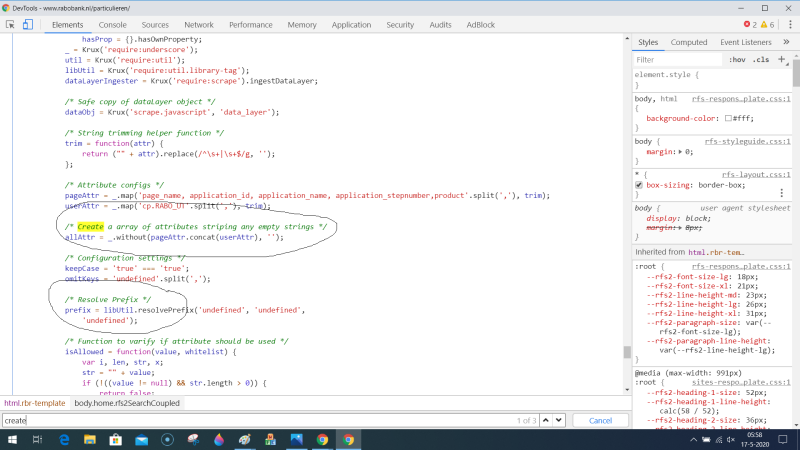Viewport: 800px width, 450px height.
Task: Open the Computed styles tab
Action: pos(688,42)
